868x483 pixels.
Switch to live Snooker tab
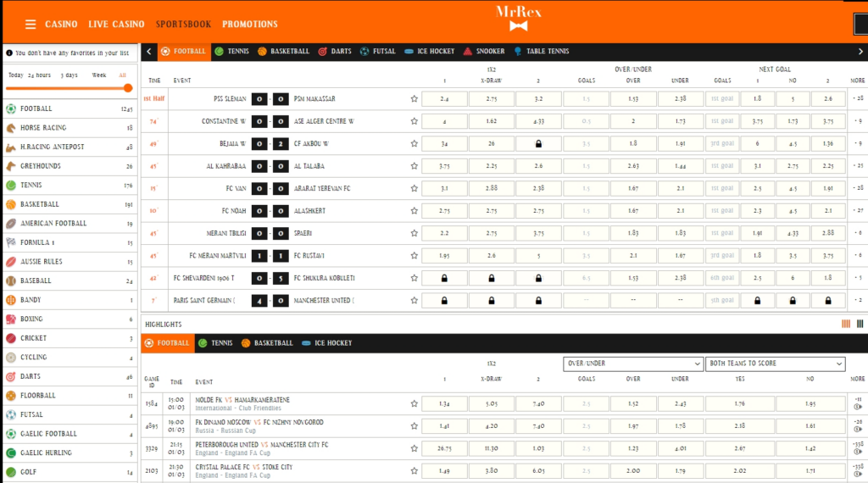click(x=484, y=52)
